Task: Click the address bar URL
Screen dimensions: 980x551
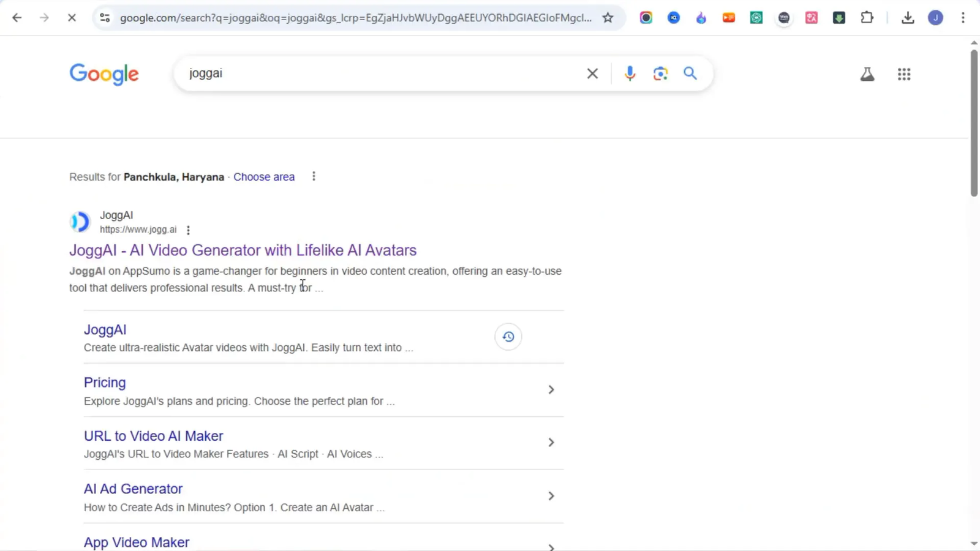Action: point(356,18)
